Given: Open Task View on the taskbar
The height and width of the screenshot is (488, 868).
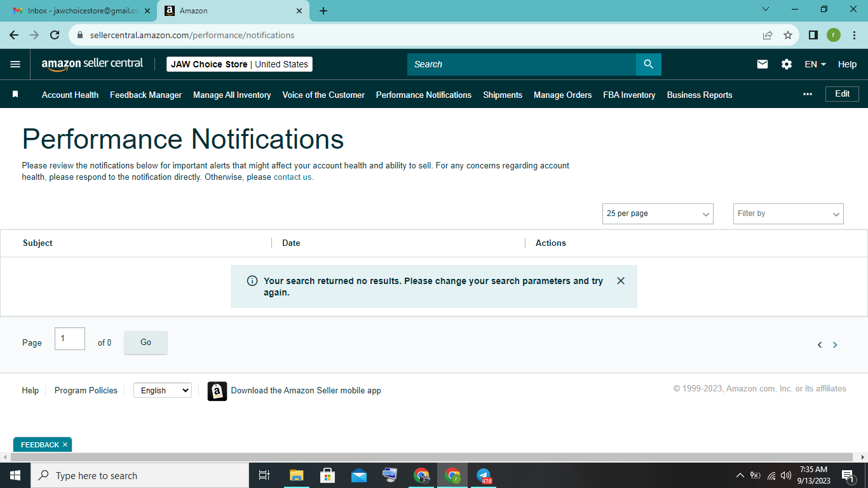Looking at the screenshot, I should point(264,475).
